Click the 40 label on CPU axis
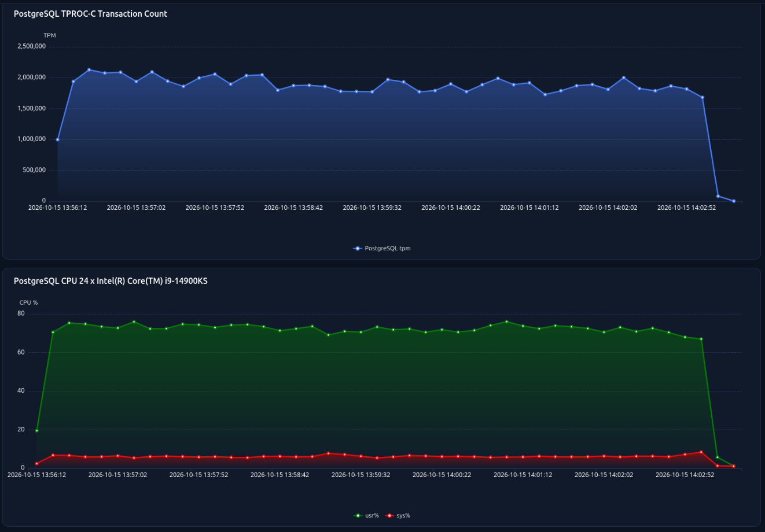Viewport: 765px width, 532px height. (x=21, y=390)
